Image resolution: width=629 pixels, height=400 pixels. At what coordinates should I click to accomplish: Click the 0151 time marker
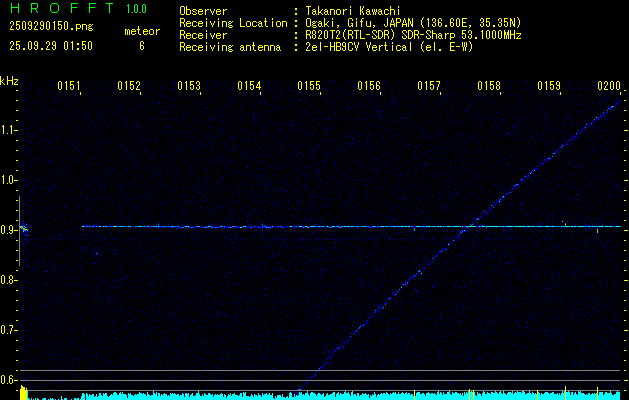pos(69,87)
